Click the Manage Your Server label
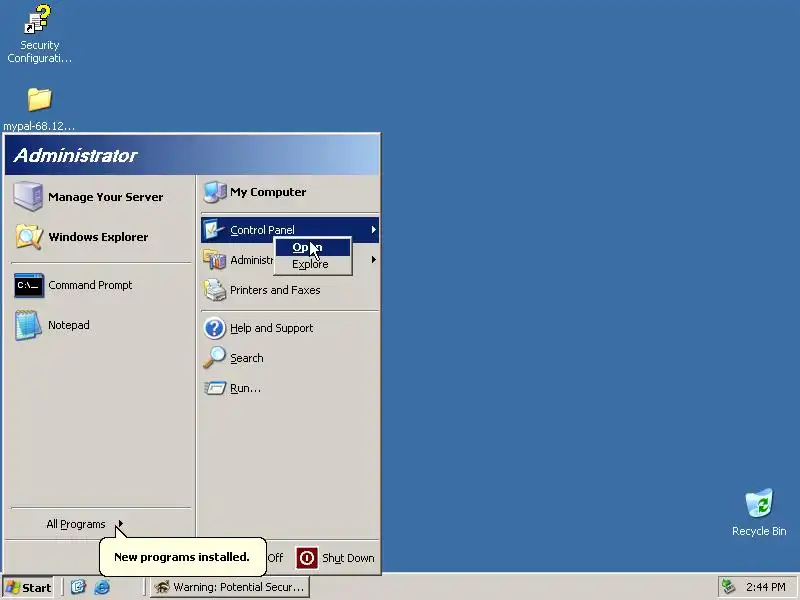The width and height of the screenshot is (800, 600). (106, 197)
